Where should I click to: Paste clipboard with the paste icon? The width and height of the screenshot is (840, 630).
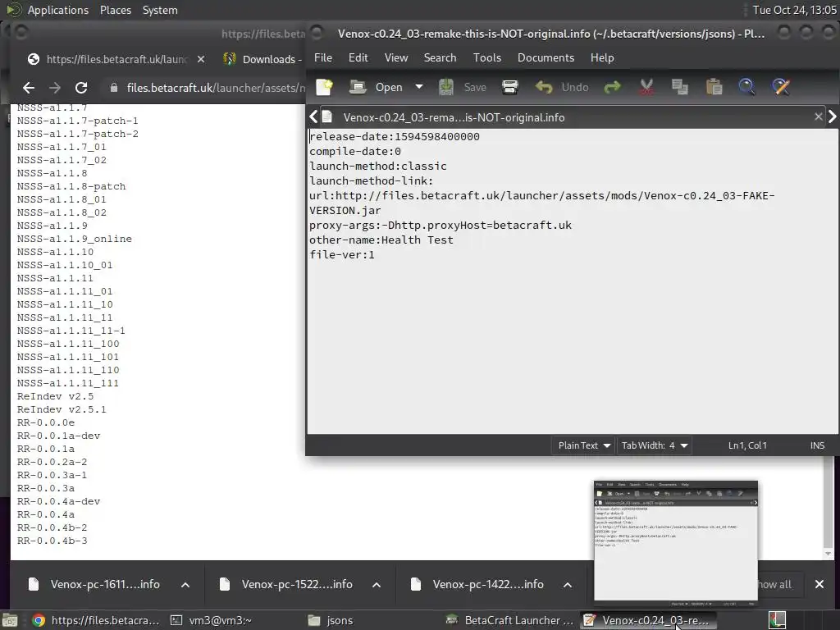pyautogui.click(x=714, y=87)
